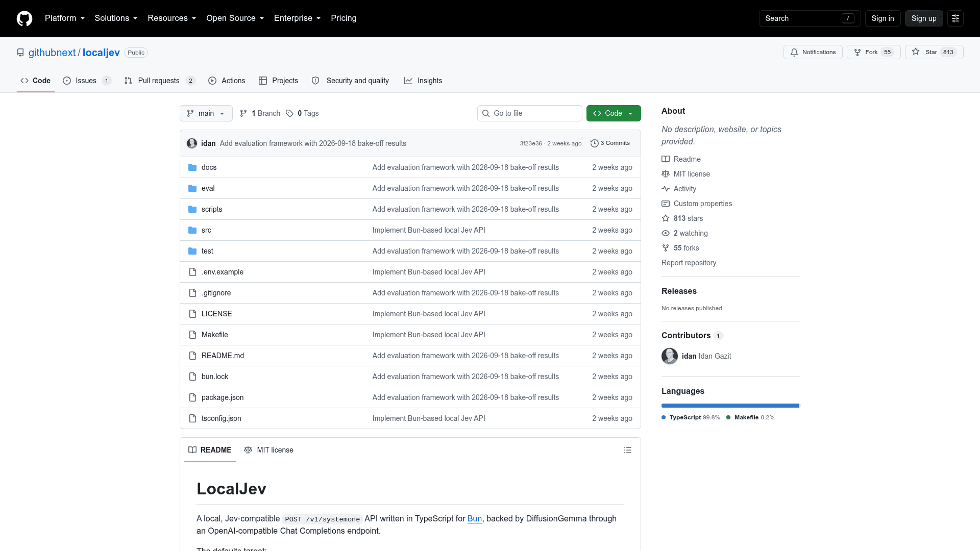Click the Notifications bell button
This screenshot has height=551, width=980.
pos(813,52)
